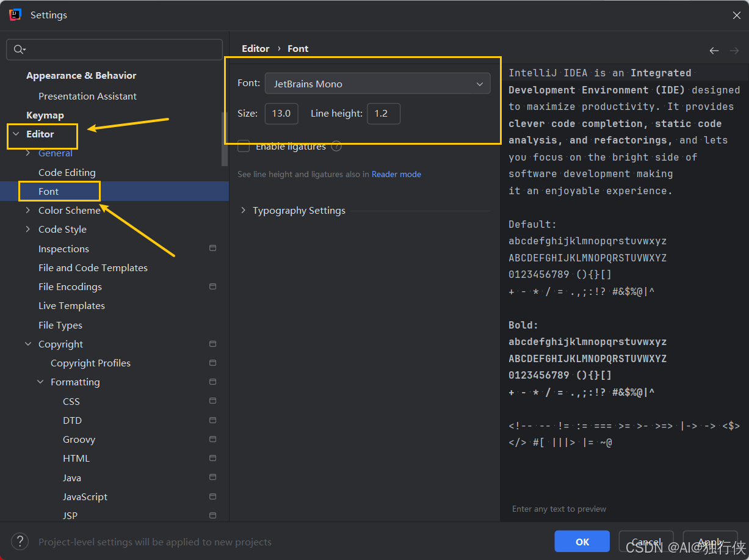Click the help question mark button

click(20, 541)
